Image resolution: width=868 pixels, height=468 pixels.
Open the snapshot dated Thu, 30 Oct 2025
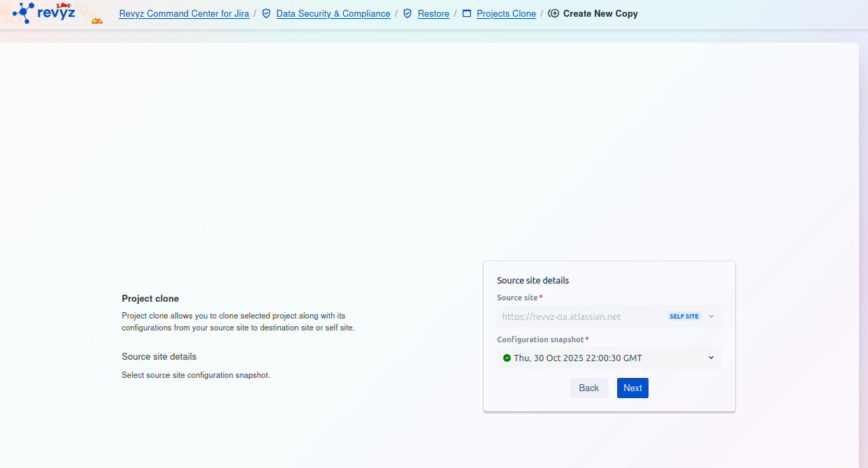[577, 358]
